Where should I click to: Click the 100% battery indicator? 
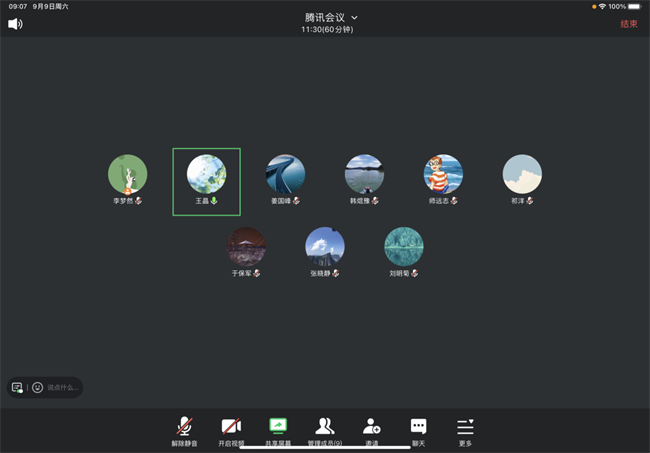[x=625, y=7]
